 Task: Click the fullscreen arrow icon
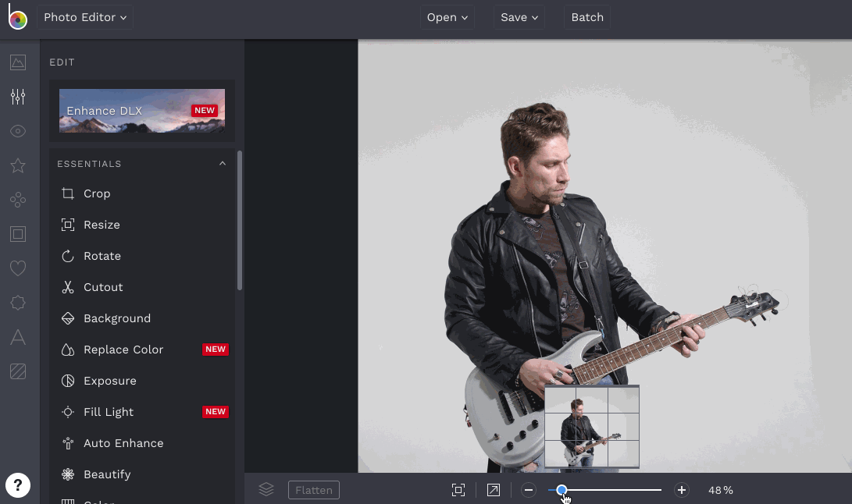[494, 490]
